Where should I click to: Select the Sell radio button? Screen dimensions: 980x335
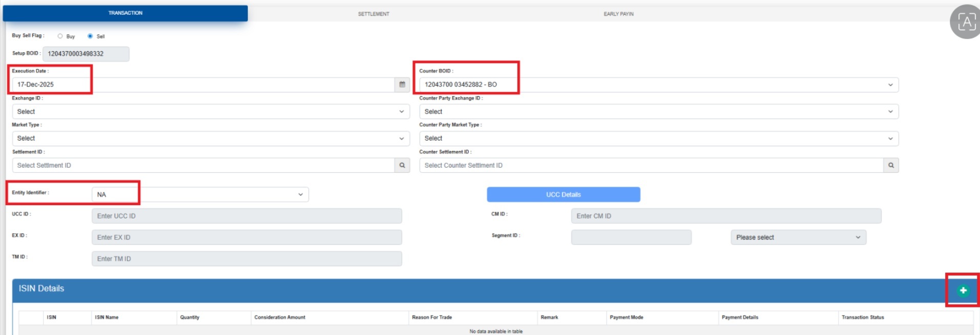pyautogui.click(x=90, y=36)
